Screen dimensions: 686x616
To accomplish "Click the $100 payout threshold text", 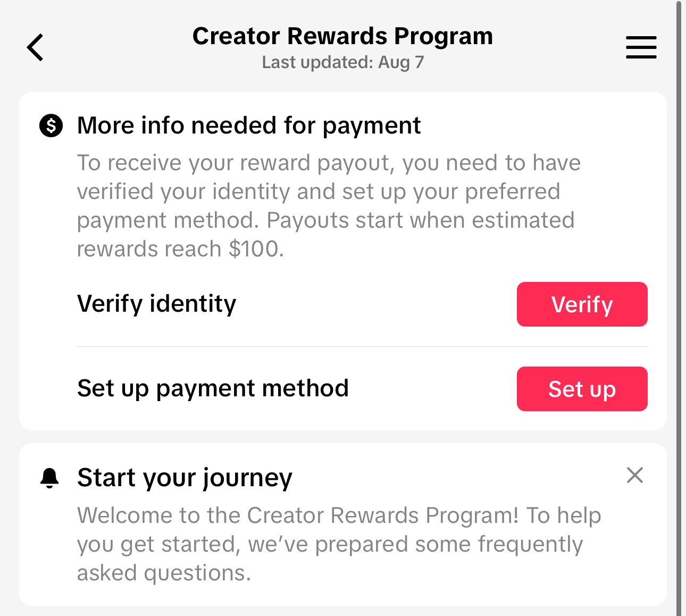I will pyautogui.click(x=255, y=249).
